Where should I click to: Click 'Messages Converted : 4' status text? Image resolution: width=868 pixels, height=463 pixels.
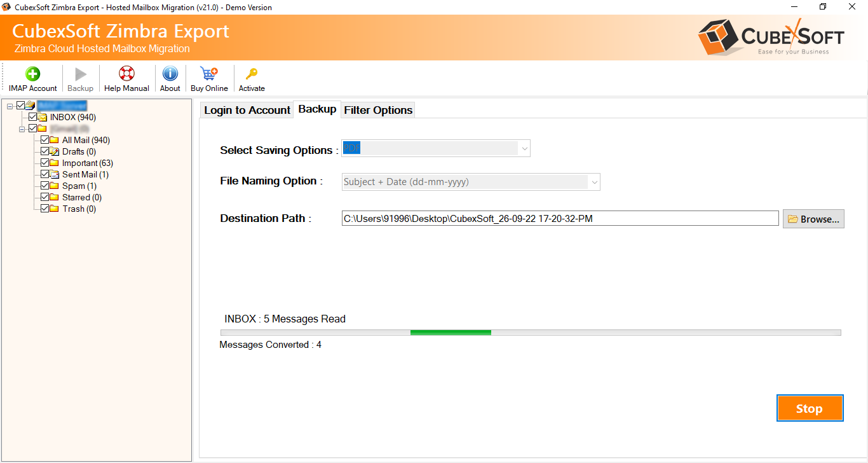coord(270,345)
